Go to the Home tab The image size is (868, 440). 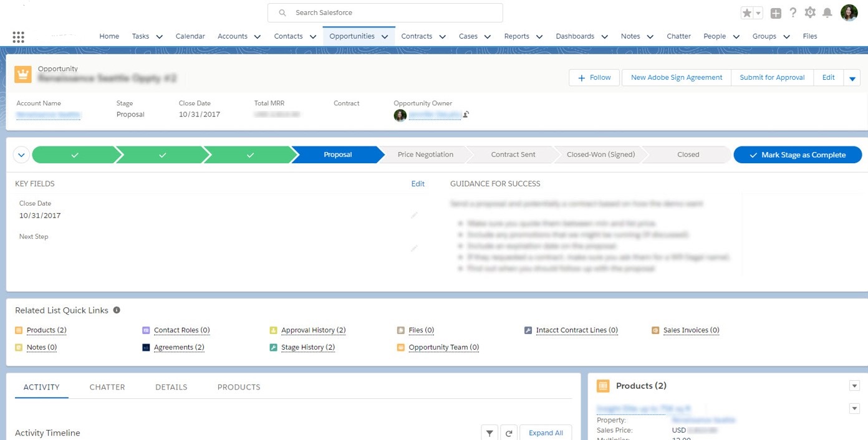[109, 36]
